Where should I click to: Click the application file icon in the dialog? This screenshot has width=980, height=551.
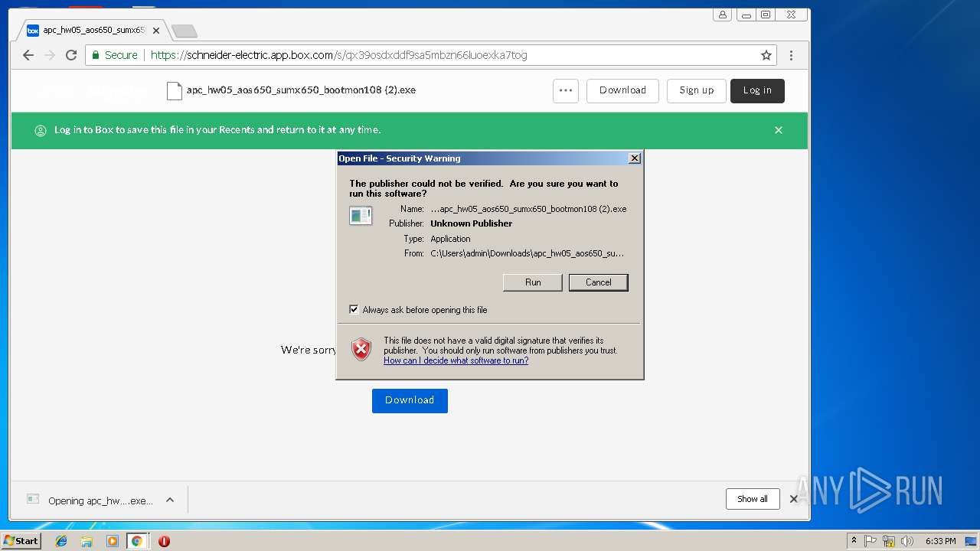pos(361,216)
